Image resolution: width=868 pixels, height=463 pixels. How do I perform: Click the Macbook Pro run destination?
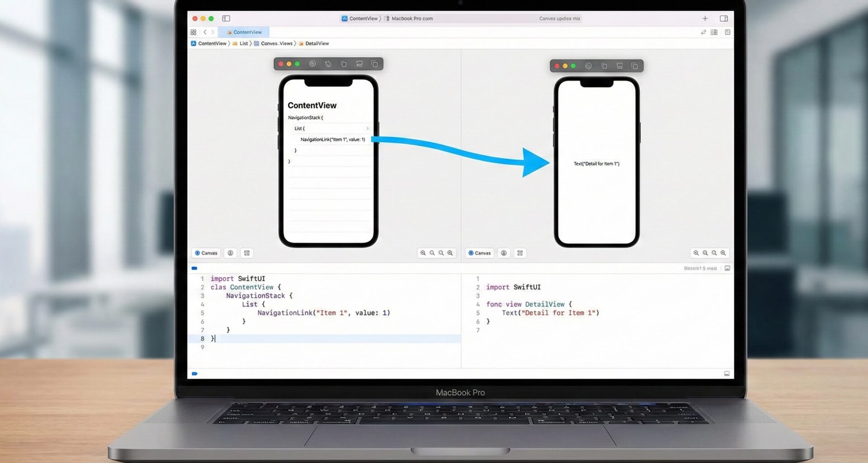(x=411, y=19)
